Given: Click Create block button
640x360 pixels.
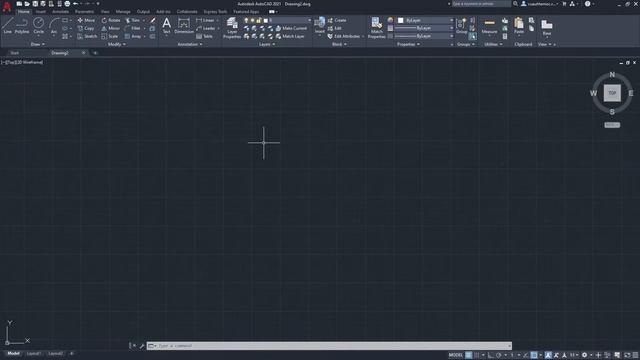Looking at the screenshot, I should [x=337, y=20].
